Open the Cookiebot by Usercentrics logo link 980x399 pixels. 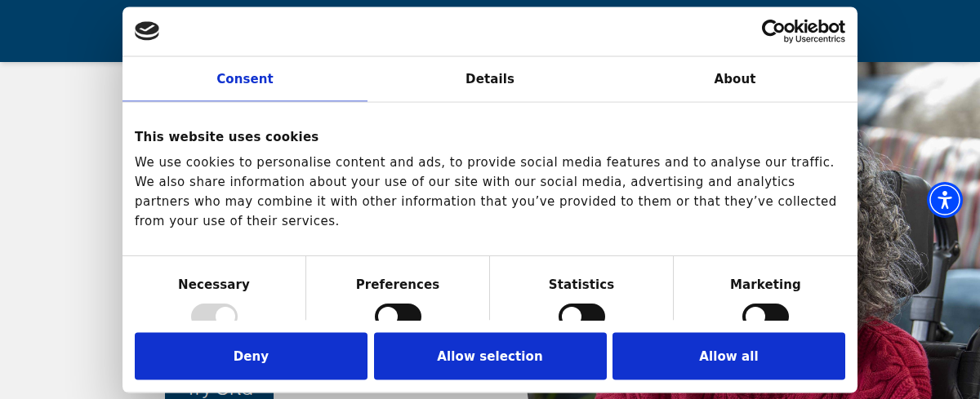pyautogui.click(x=803, y=31)
